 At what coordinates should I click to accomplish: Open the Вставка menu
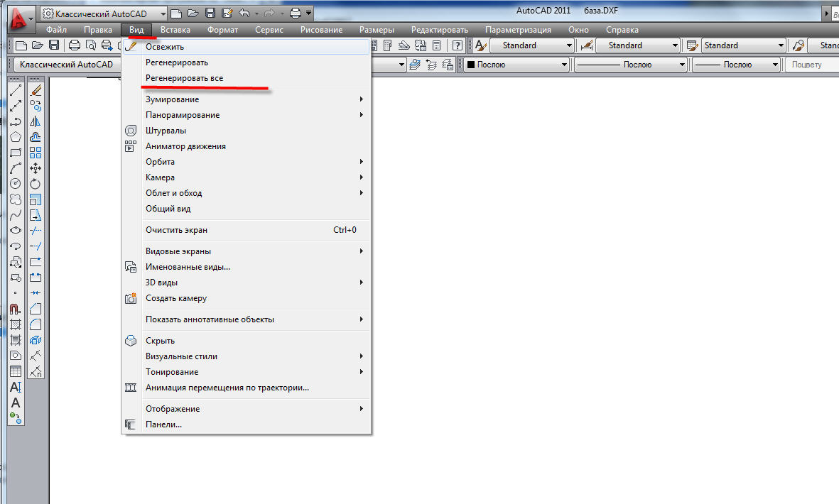[x=175, y=30]
